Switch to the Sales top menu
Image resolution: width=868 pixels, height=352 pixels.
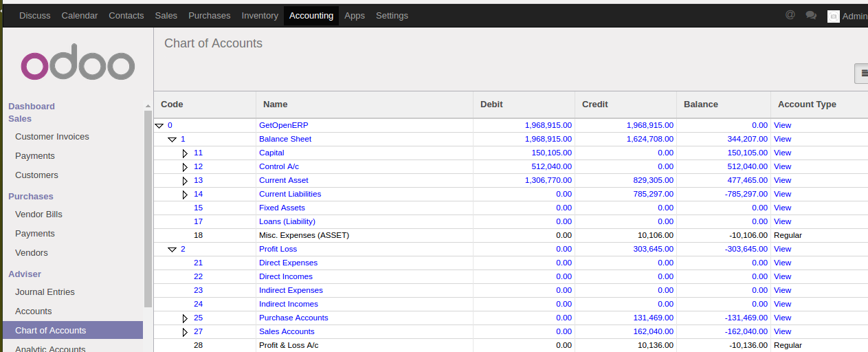(x=166, y=15)
